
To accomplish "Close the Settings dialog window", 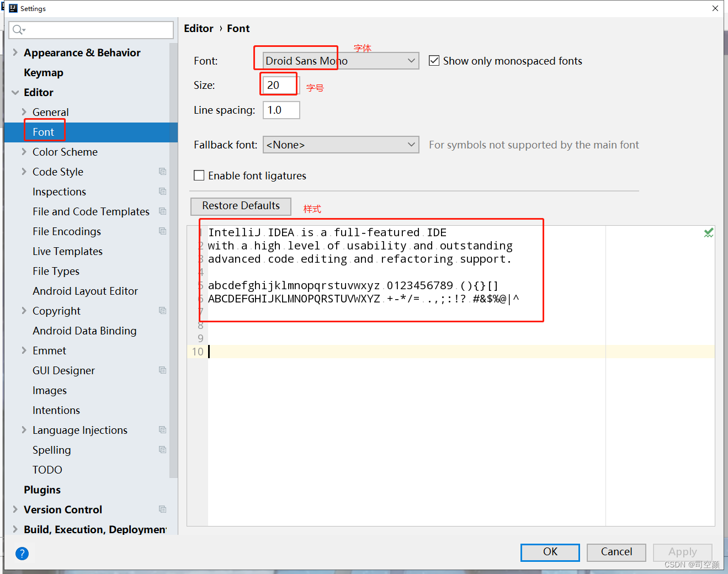I will (715, 8).
